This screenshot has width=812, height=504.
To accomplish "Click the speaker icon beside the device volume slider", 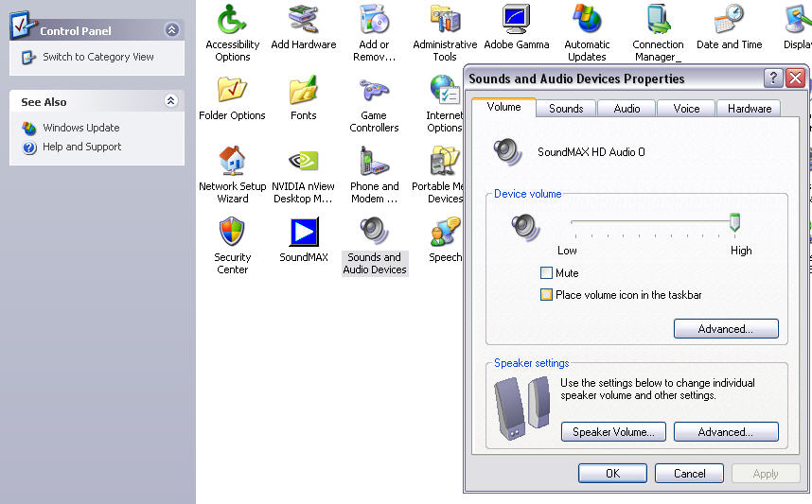I will (525, 227).
